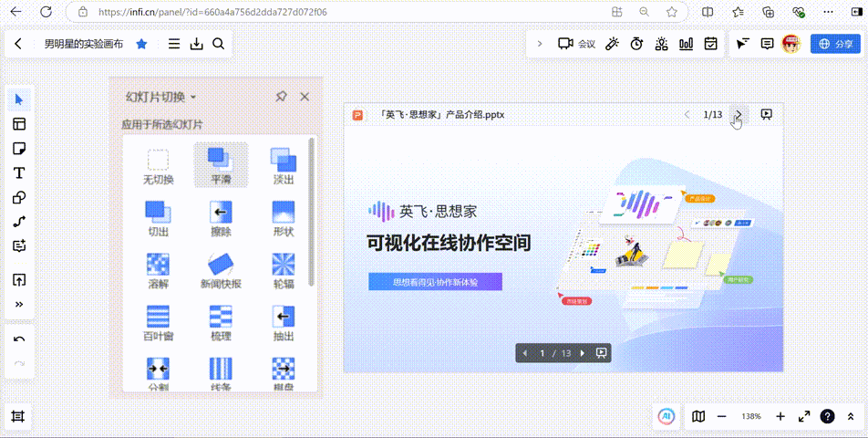
Task: Open the comment tool in left toolbar
Action: [x=19, y=245]
